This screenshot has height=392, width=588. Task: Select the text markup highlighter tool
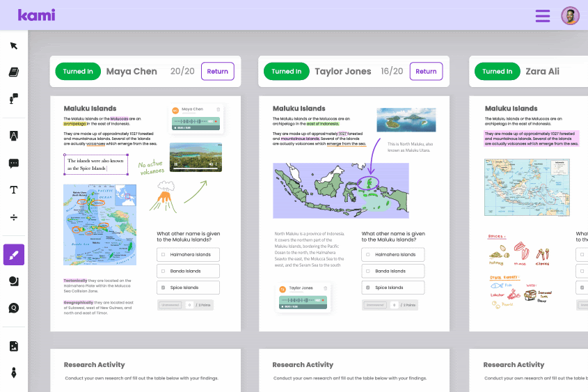coord(14,136)
